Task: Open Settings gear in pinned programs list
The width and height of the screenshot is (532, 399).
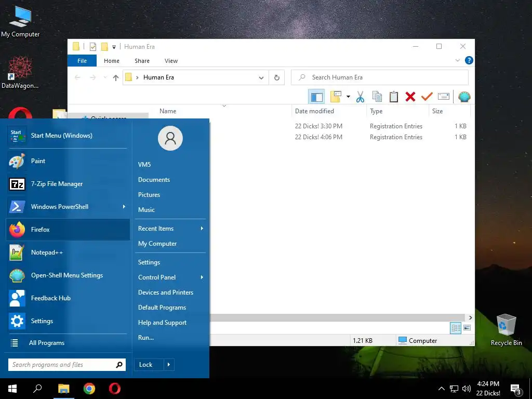Action: point(68,321)
